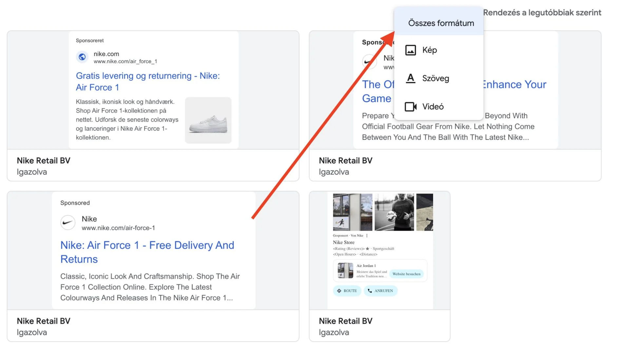Image resolution: width=629 pixels, height=364 pixels.
Task: Click the ROUTE button in the Nike Store ad
Action: pyautogui.click(x=347, y=291)
